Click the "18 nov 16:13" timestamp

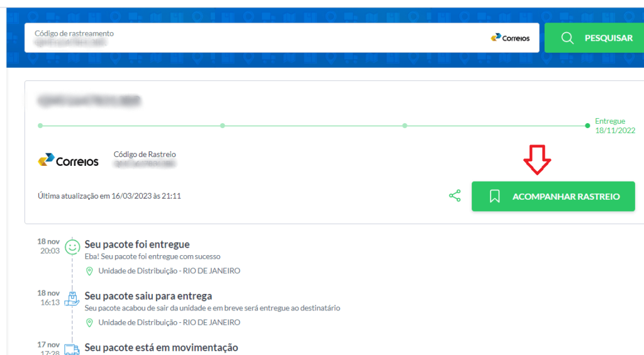48,298
